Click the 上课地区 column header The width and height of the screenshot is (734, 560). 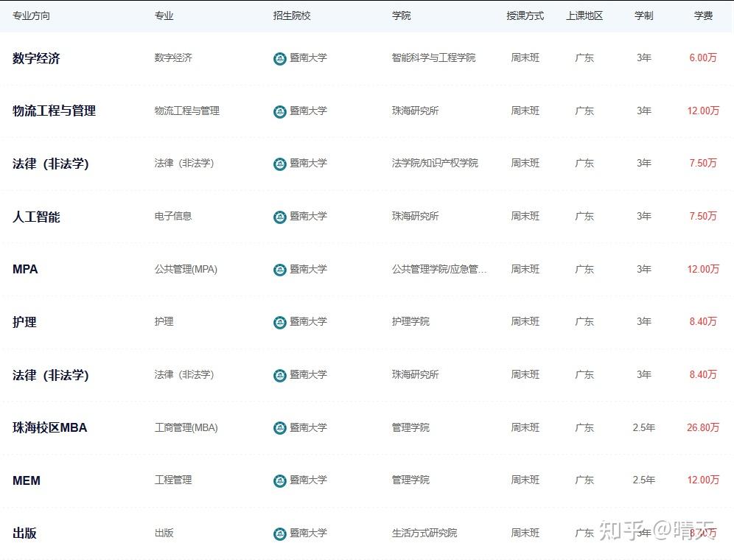[584, 15]
